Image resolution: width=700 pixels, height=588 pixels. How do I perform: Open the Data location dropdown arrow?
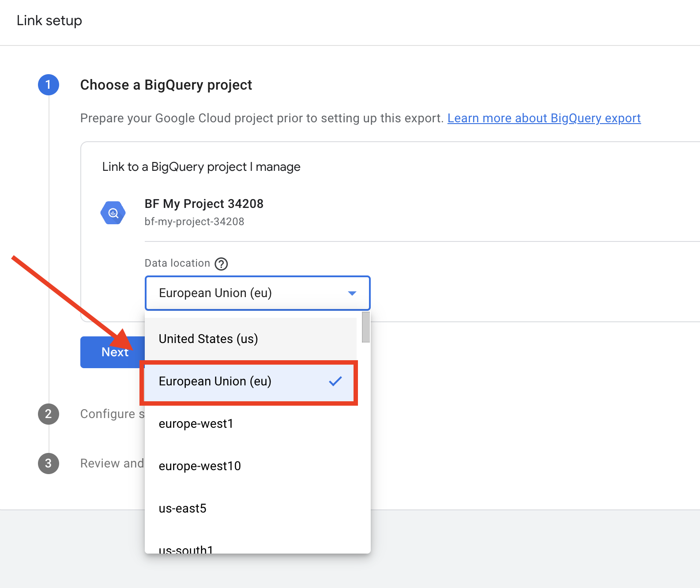tap(352, 293)
